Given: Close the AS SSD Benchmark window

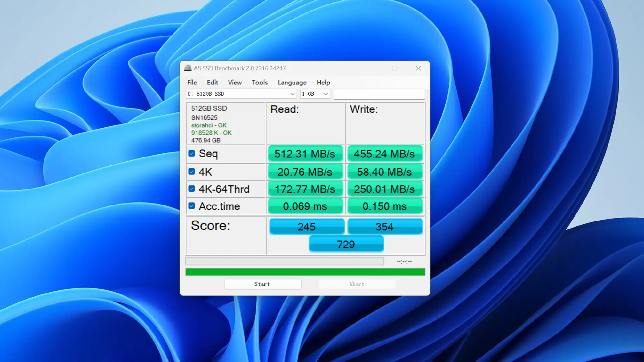Looking at the screenshot, I should (418, 68).
